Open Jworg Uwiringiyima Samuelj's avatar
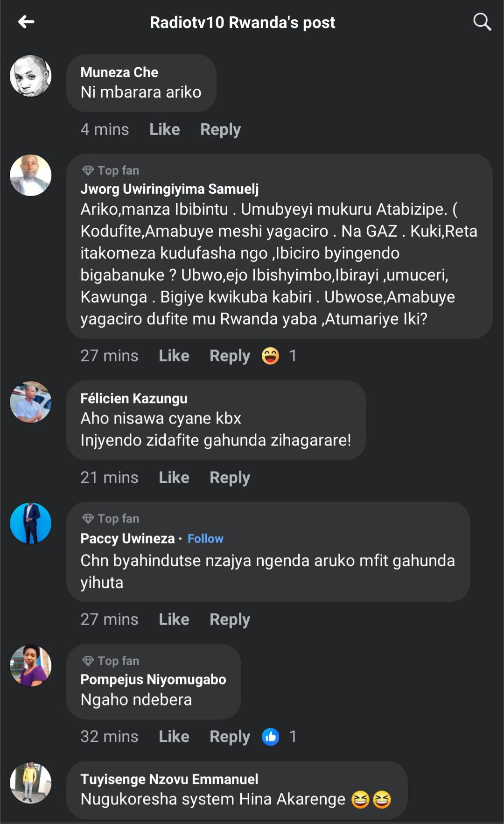This screenshot has width=504, height=824. [x=31, y=176]
